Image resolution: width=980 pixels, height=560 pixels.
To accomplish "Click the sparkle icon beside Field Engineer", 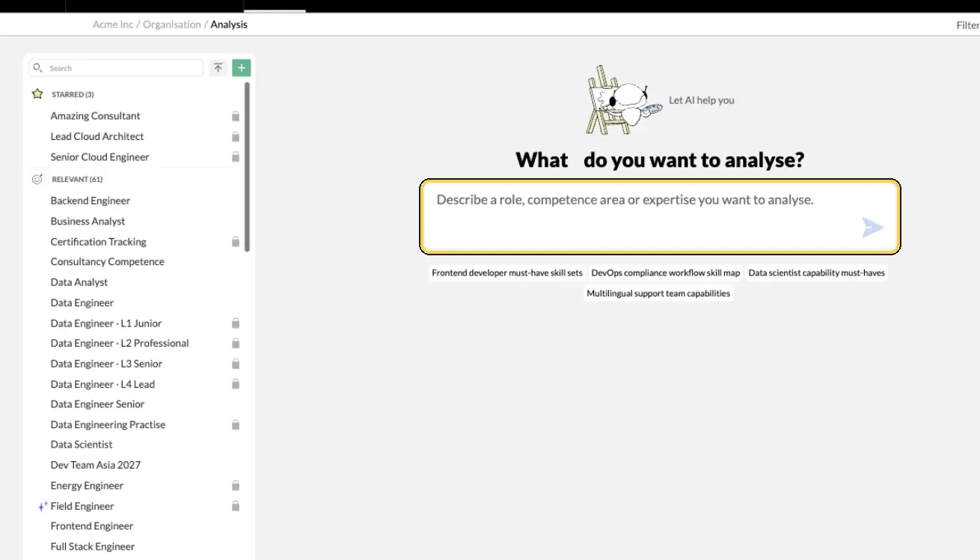I will point(43,506).
